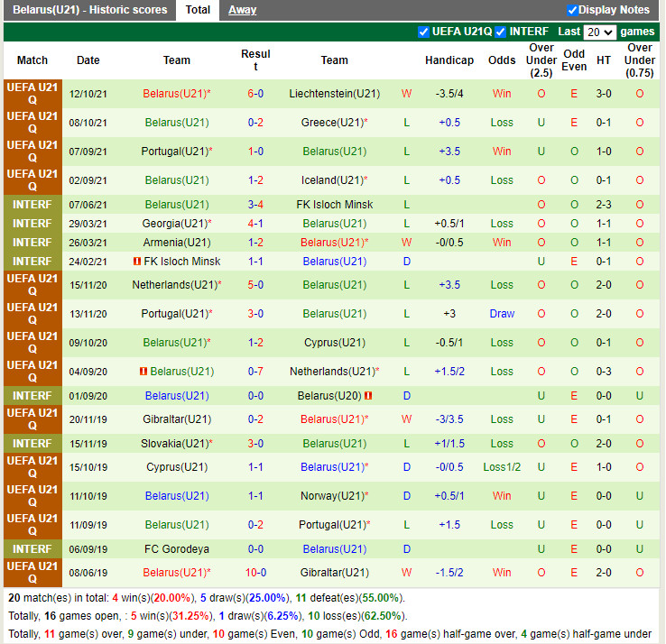The height and width of the screenshot is (644, 666).
Task: Click the Handicap column header
Action: click(x=449, y=60)
